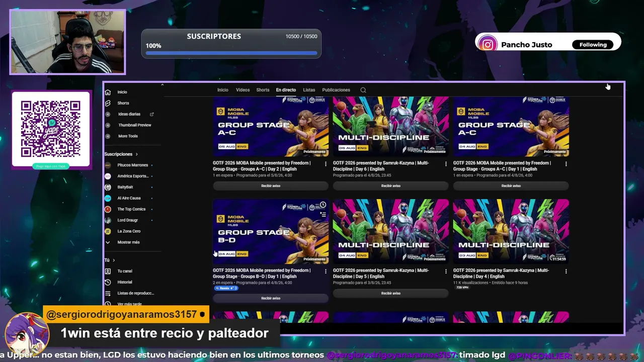Open options menu for Multi-Discipline Day 6
Screen dimensions: 644x362
pyautogui.click(x=446, y=163)
